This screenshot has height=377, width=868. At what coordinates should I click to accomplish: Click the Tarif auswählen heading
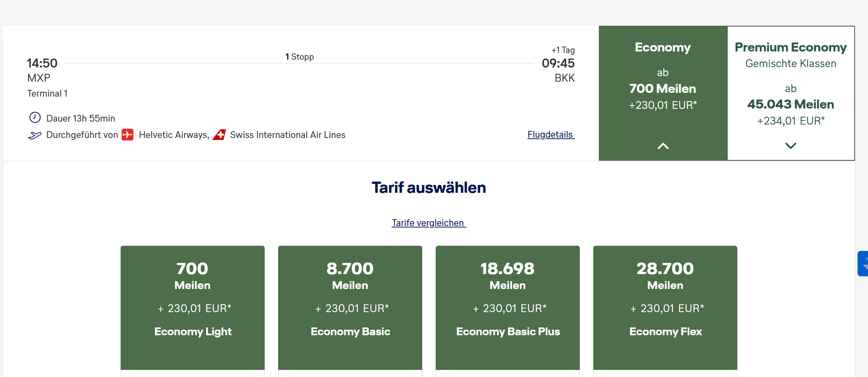(429, 188)
